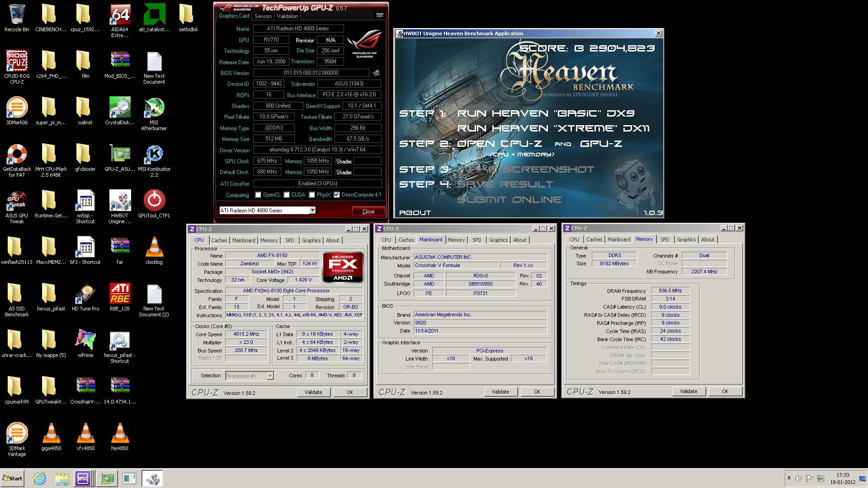This screenshot has height=488, width=868.
Task: Open HD Tune Pro shortcut
Action: point(85,297)
